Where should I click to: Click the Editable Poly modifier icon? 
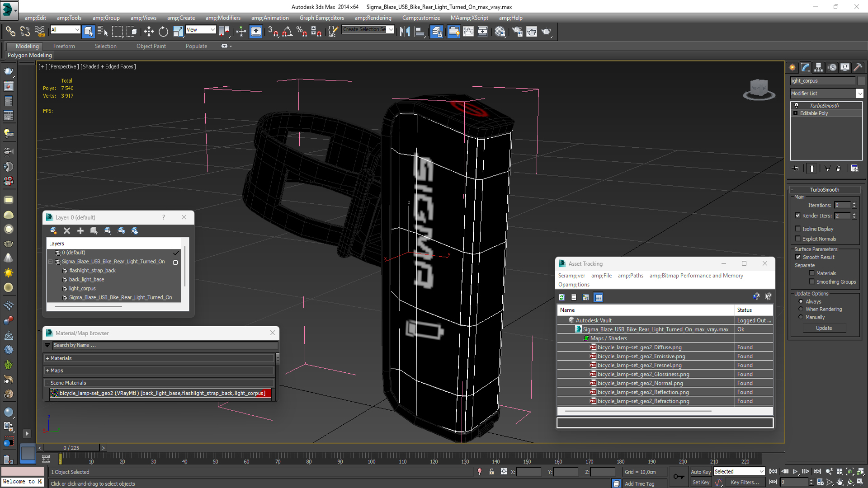(x=795, y=113)
